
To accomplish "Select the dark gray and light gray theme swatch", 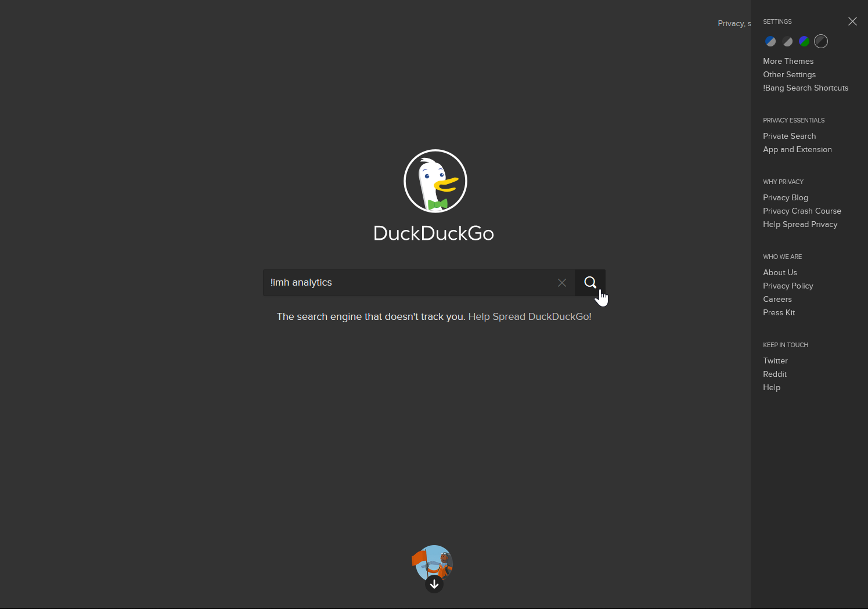I will coord(787,41).
